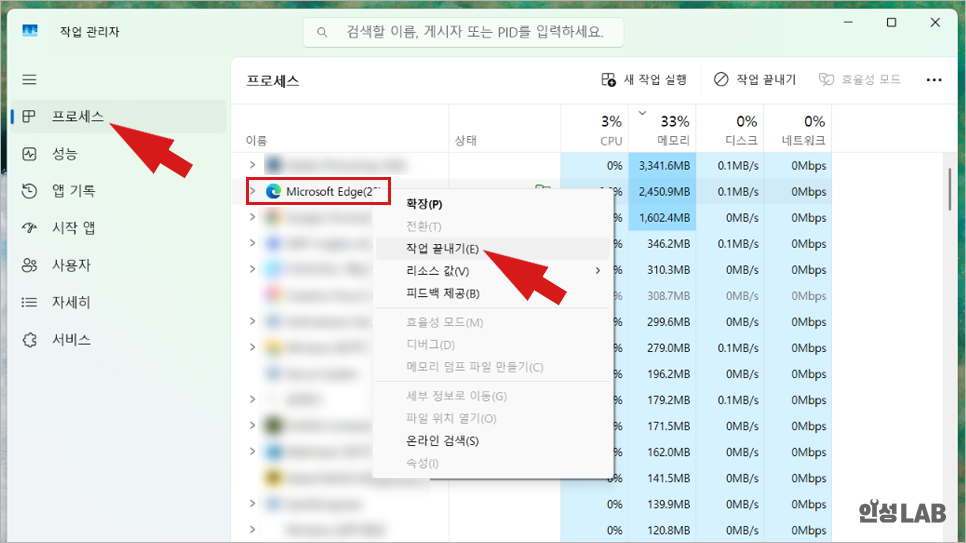966x543 pixels.
Task: Click the Microsoft Edge app icon
Action: pyautogui.click(x=273, y=192)
